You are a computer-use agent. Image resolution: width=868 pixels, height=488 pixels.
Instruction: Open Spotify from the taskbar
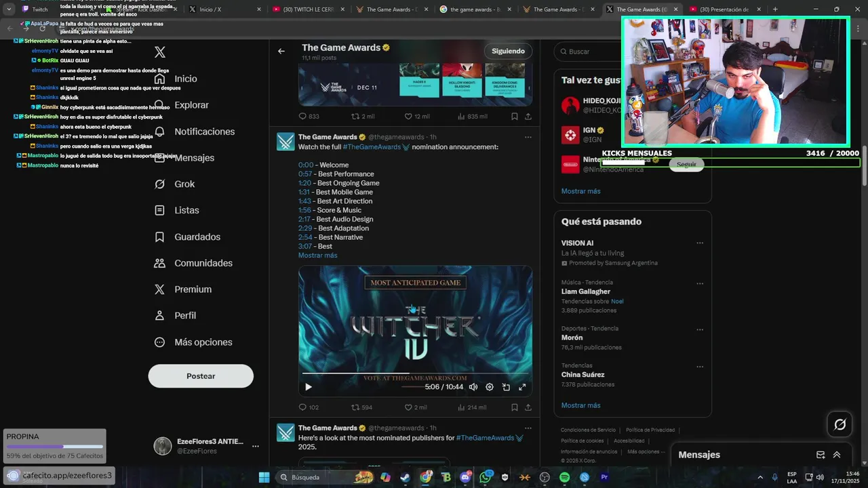pos(565,477)
